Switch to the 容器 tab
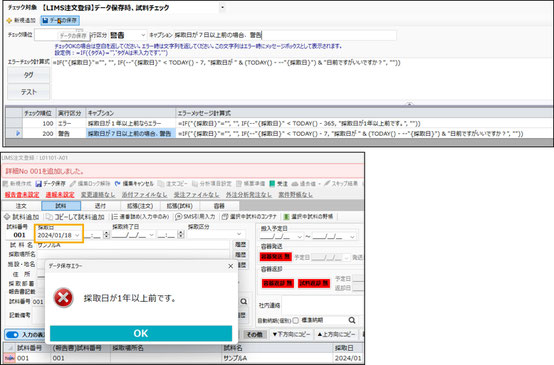Screen dimensions: 554x365 point(219,206)
